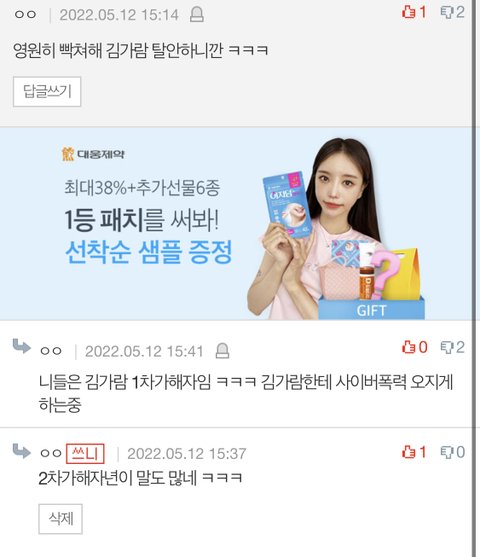Click the GIFT box in the ad
This screenshot has height=557, width=480.
click(x=371, y=310)
